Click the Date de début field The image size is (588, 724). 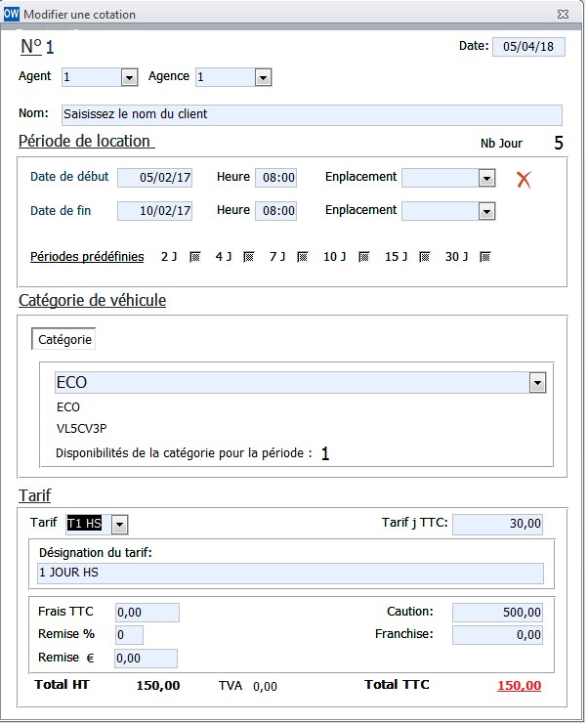(154, 178)
